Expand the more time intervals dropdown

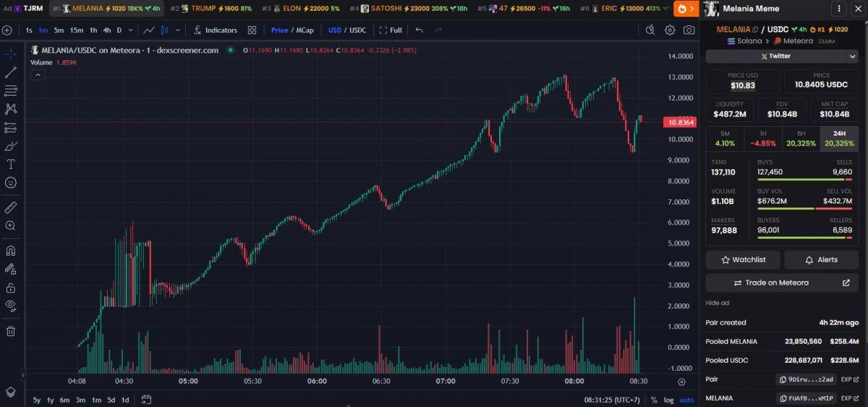click(131, 30)
